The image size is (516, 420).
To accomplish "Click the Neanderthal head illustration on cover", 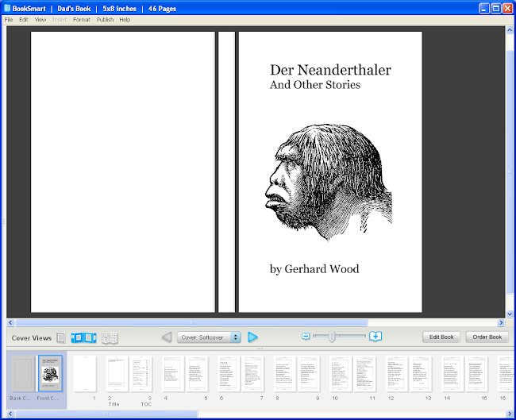I will pyautogui.click(x=329, y=183).
